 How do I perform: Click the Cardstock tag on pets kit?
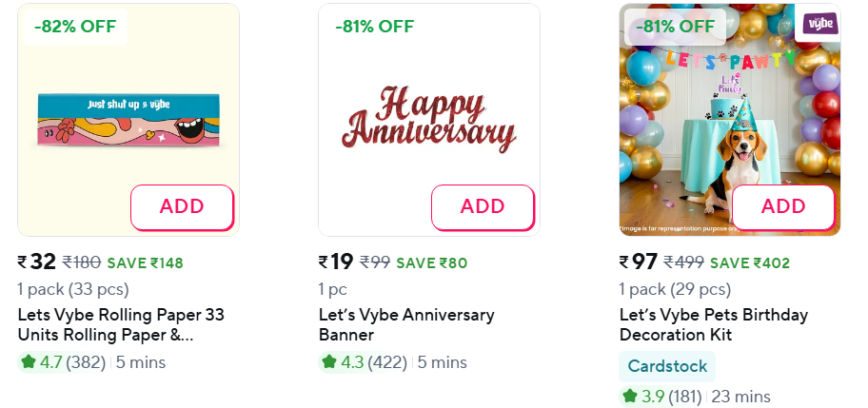coord(666,366)
